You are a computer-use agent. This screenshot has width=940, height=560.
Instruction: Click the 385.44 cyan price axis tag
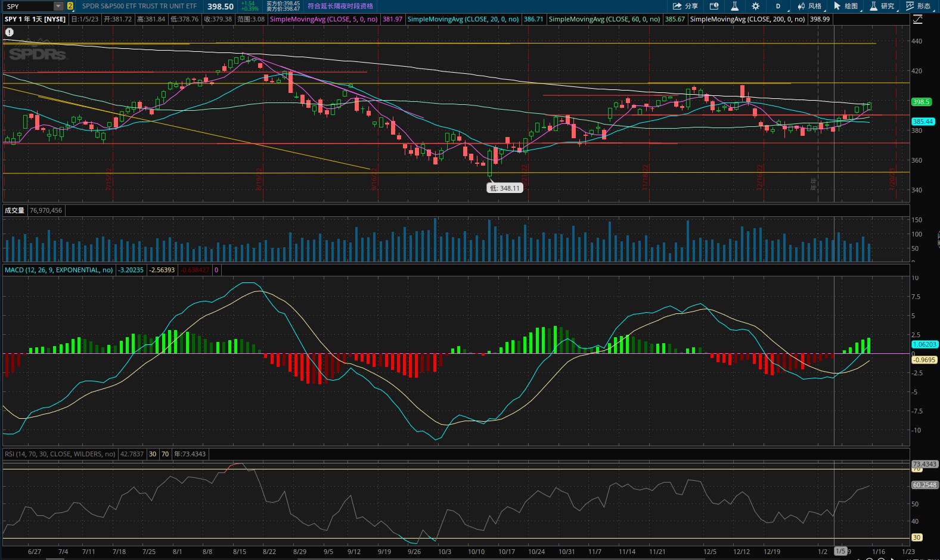pos(923,122)
